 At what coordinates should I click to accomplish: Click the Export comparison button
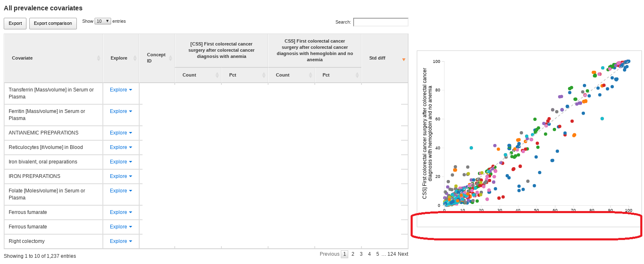point(53,23)
